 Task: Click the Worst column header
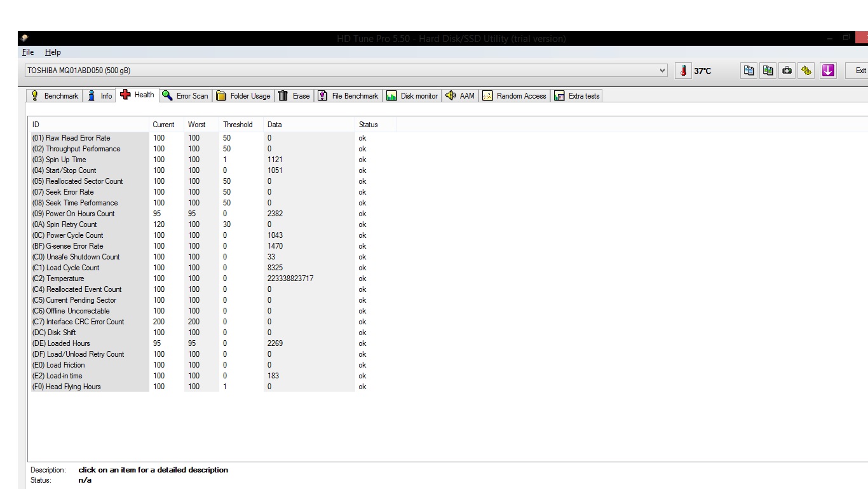click(201, 125)
